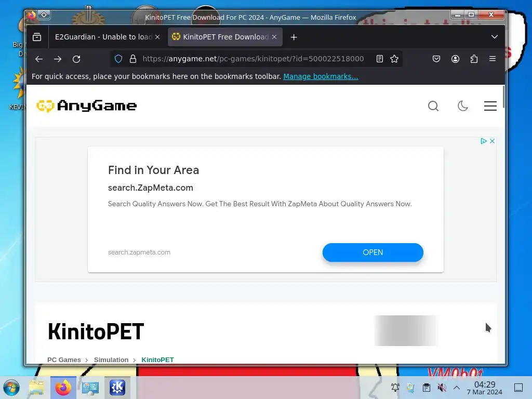Image resolution: width=532 pixels, height=399 pixels.
Task: Open the Start menu orb
Action: pos(11,388)
